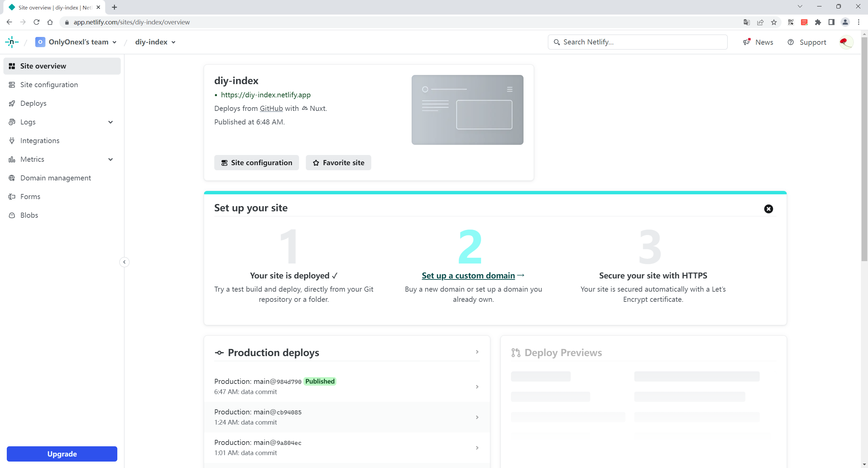Screen dimensions: 868x468
Task: Click the Netlify logo icon
Action: [x=12, y=42]
